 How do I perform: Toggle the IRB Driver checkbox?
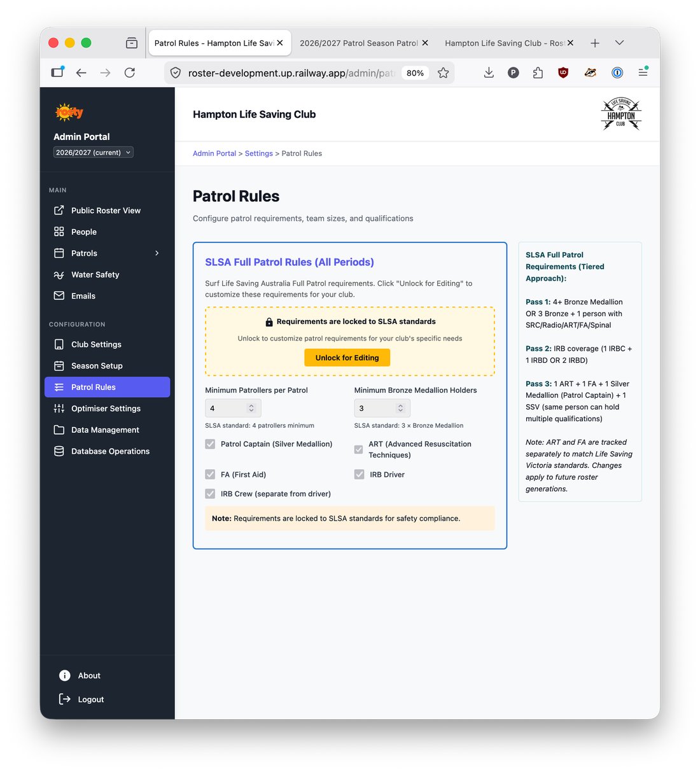[x=360, y=475]
